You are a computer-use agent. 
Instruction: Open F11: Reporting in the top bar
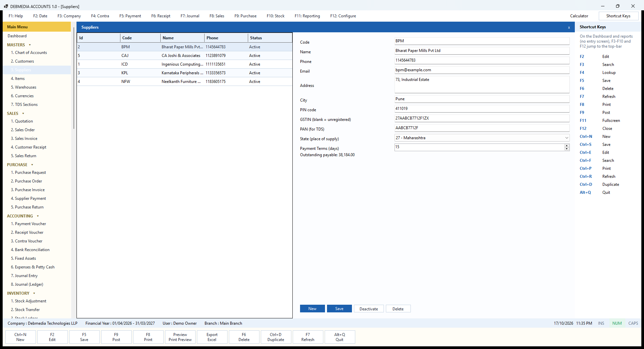[x=307, y=16]
